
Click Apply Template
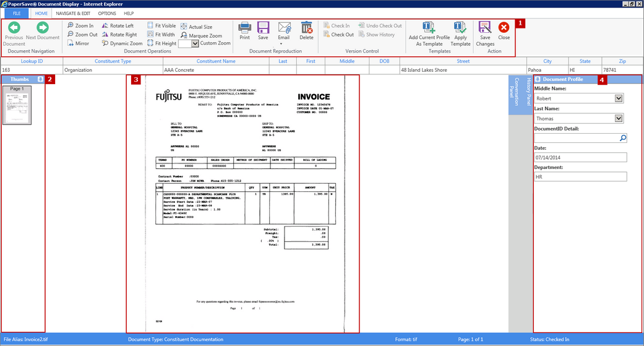460,33
